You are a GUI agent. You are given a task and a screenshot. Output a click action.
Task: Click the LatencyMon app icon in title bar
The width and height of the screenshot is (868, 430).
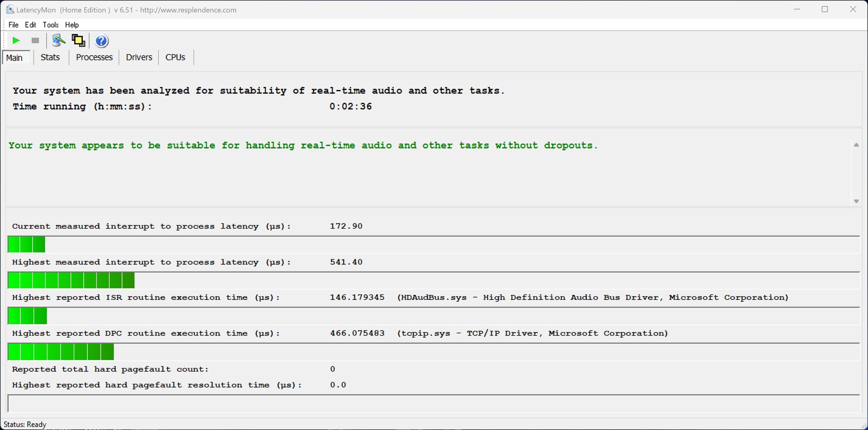click(9, 9)
